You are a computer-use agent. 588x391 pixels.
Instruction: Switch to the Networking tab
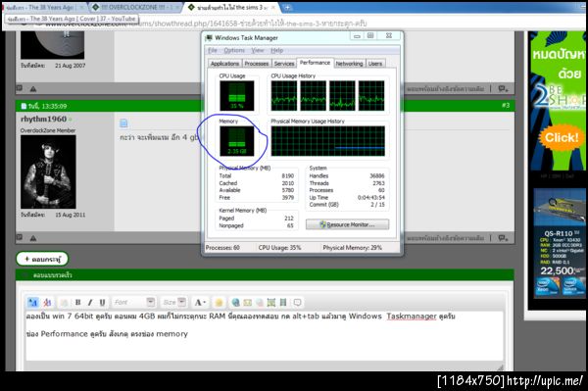coord(349,64)
